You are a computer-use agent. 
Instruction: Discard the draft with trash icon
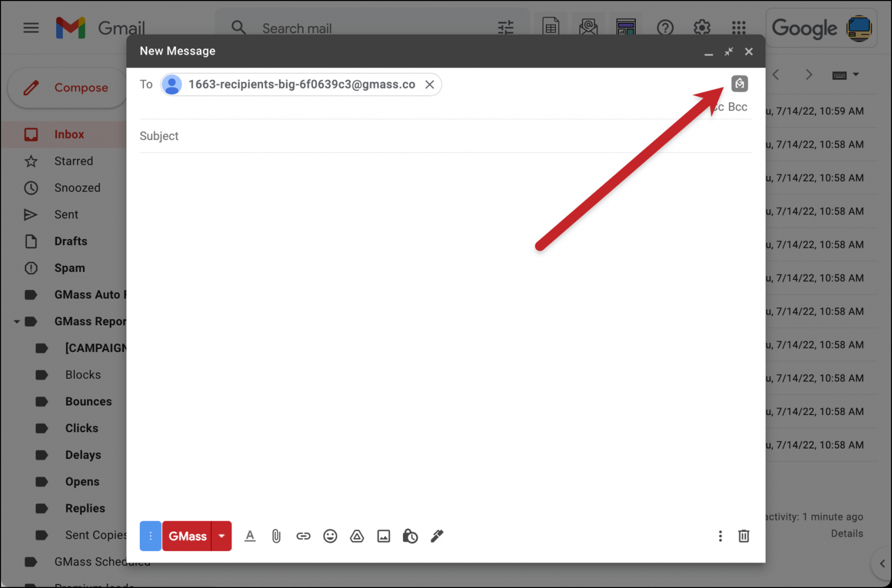click(744, 536)
